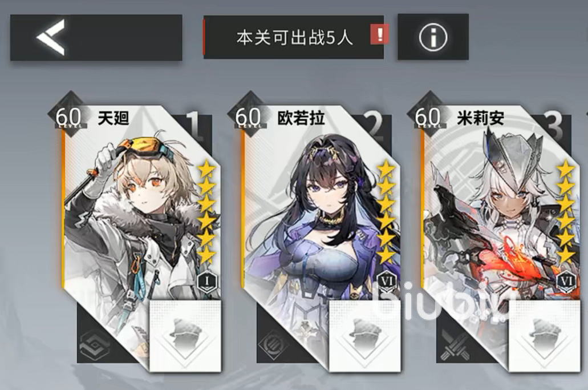Click 欧若拉's rank VI badge
Screen dimensions: 588x390
387,282
